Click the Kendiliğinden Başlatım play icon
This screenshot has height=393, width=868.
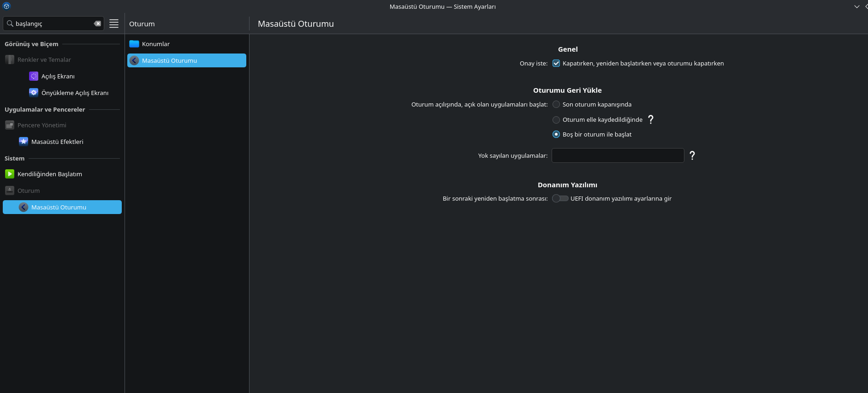(x=10, y=174)
